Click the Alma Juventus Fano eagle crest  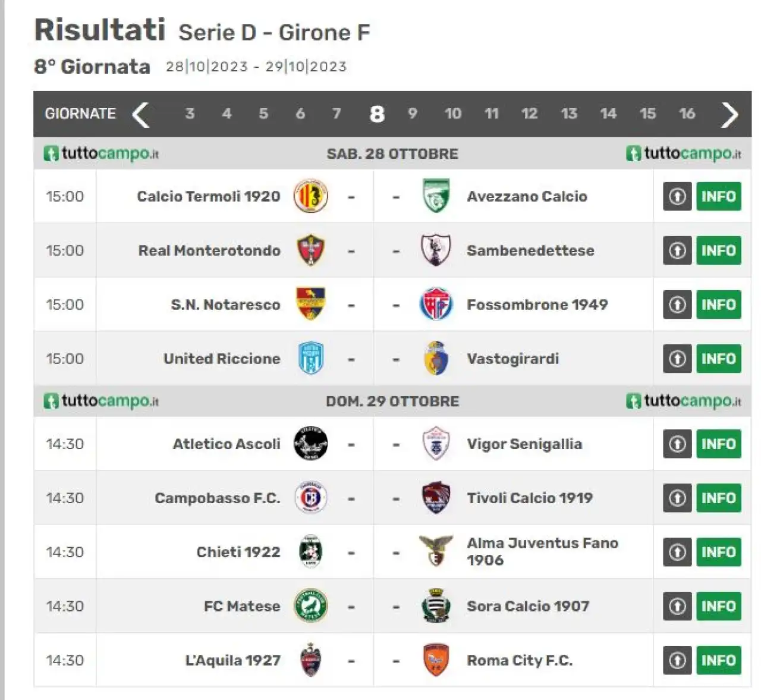(x=436, y=551)
